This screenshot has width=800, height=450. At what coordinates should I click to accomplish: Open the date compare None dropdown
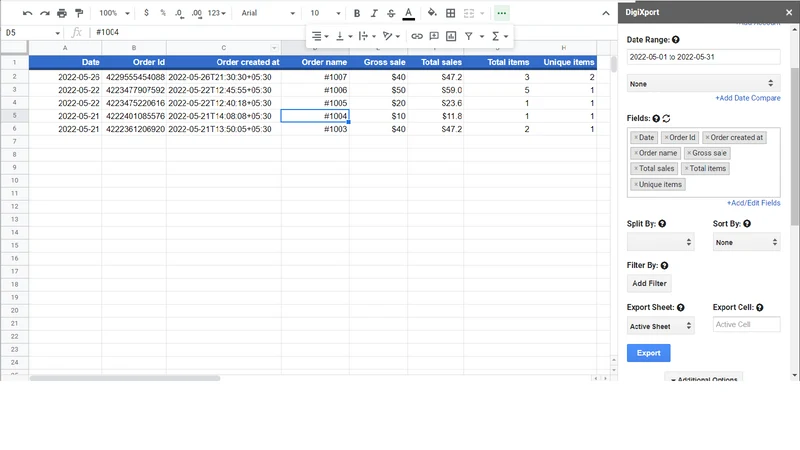703,84
